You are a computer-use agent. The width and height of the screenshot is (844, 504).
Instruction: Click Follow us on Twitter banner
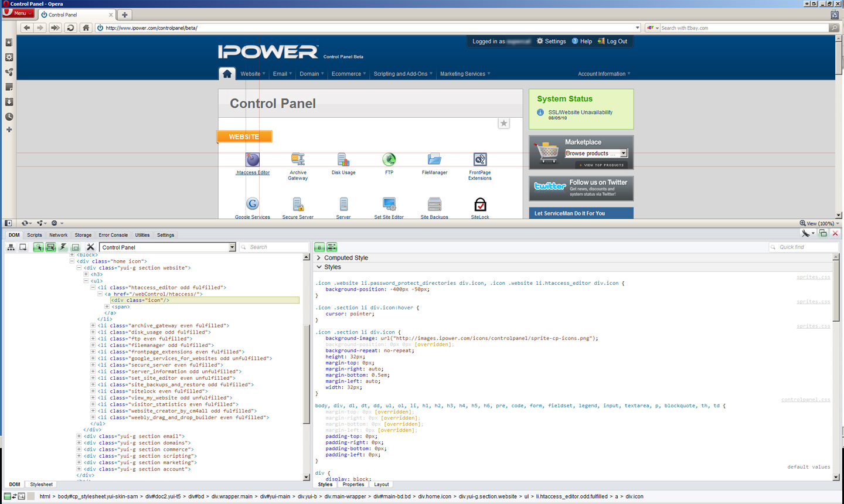581,189
